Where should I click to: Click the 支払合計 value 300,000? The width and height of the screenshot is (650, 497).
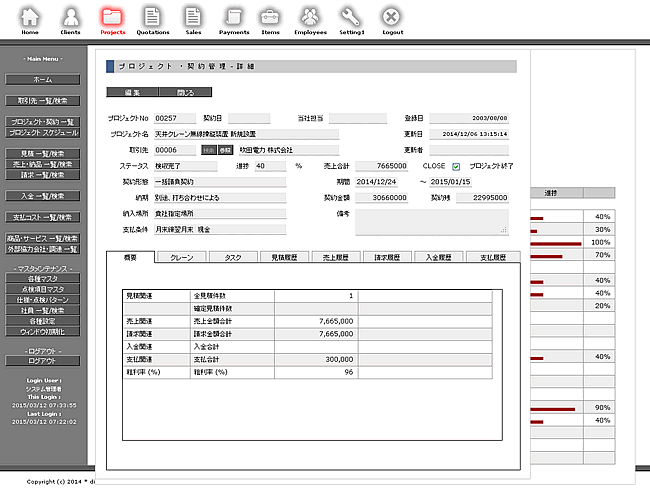pyautogui.click(x=339, y=360)
